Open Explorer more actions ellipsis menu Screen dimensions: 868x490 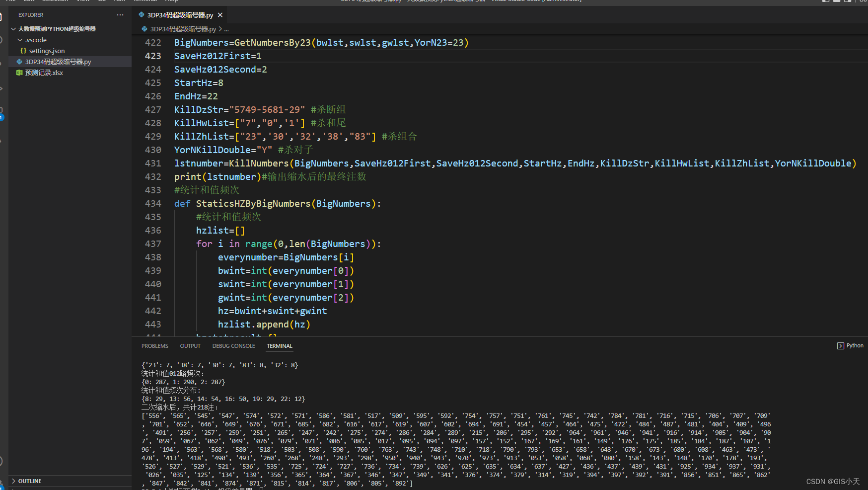[120, 15]
